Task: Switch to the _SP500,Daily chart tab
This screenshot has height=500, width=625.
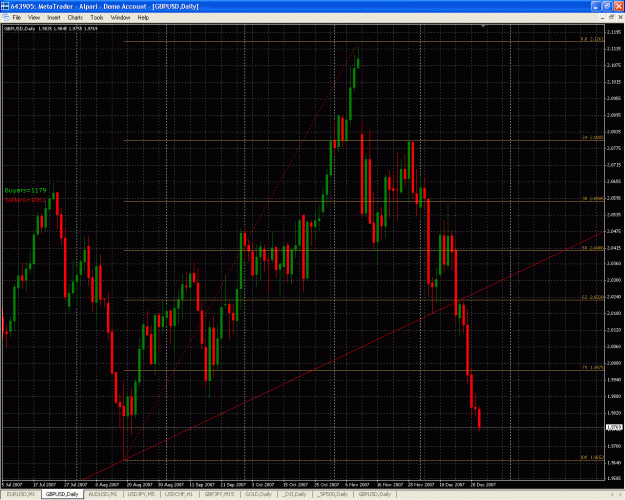Action: pos(332,494)
